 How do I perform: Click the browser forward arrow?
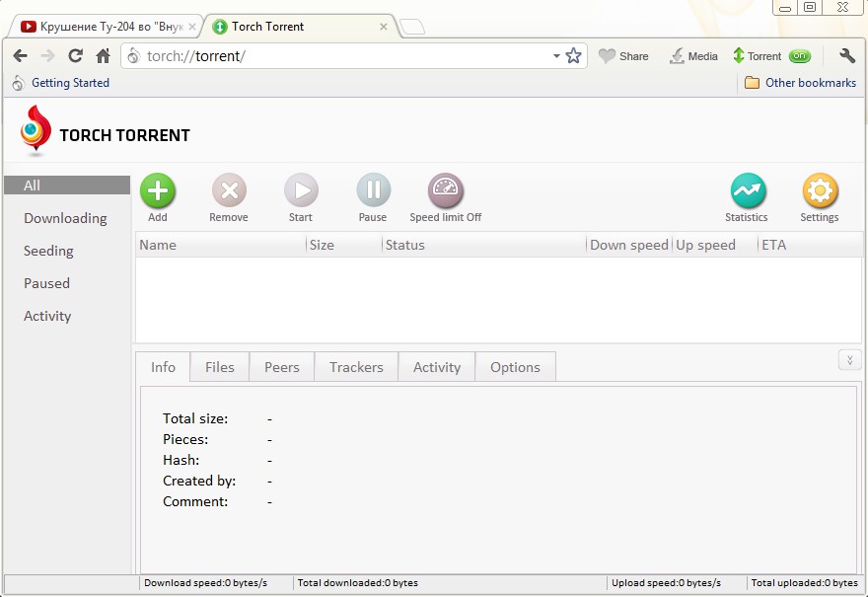pos(48,55)
